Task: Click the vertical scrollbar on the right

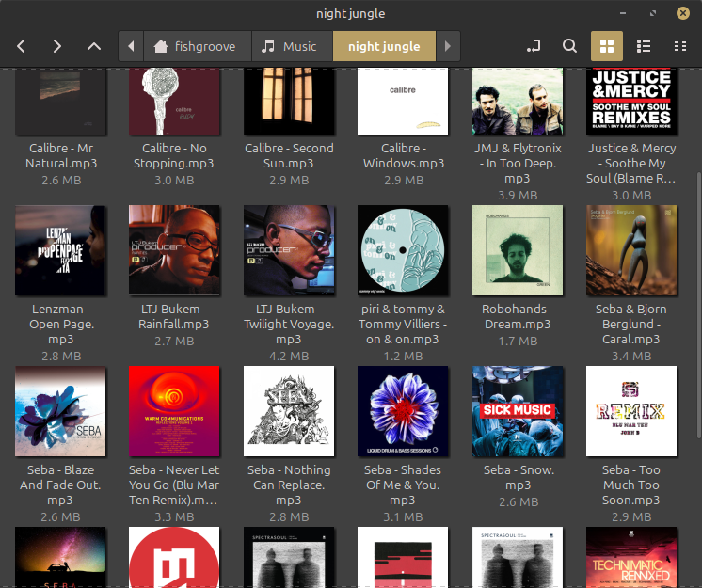Action: pos(696,282)
